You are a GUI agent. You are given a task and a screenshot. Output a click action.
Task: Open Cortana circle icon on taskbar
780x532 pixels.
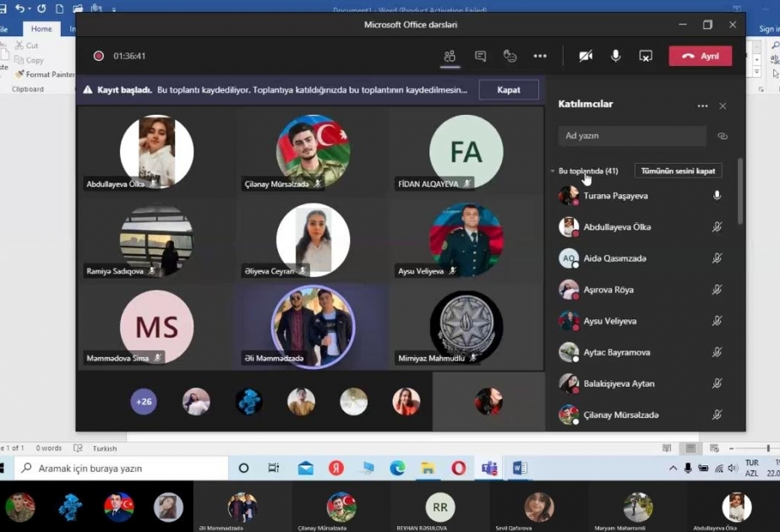[x=243, y=468]
